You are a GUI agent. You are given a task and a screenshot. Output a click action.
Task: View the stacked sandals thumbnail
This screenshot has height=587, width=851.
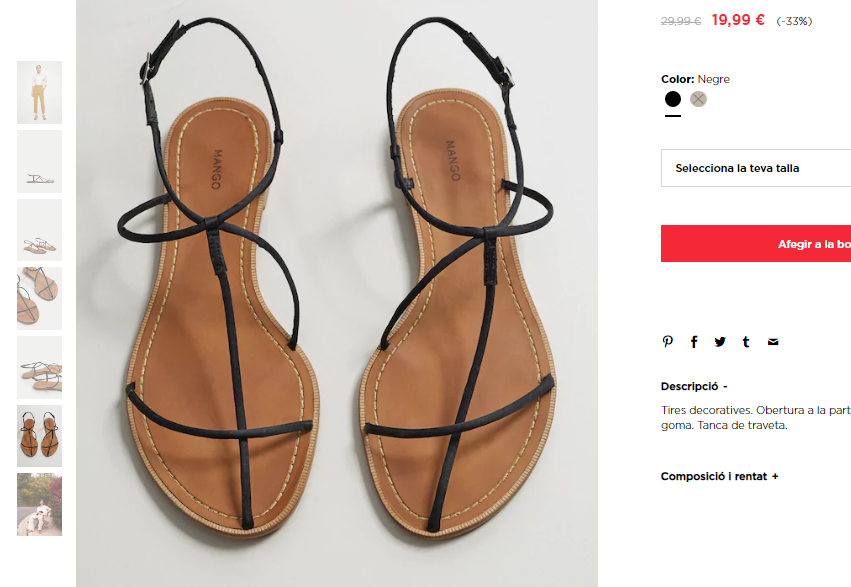point(40,367)
